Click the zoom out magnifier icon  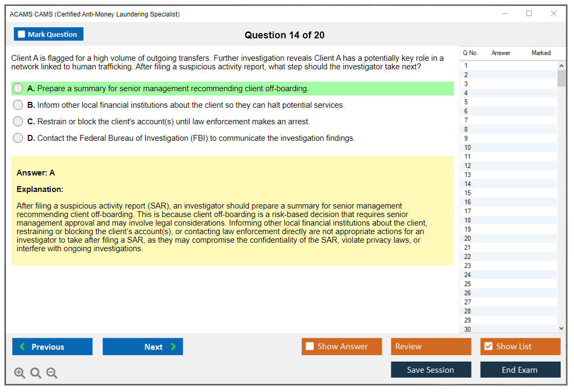coord(52,373)
